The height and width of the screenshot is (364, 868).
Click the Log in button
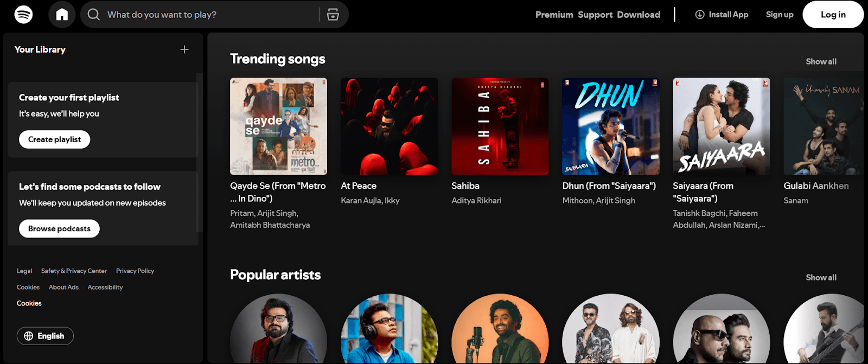click(x=833, y=15)
